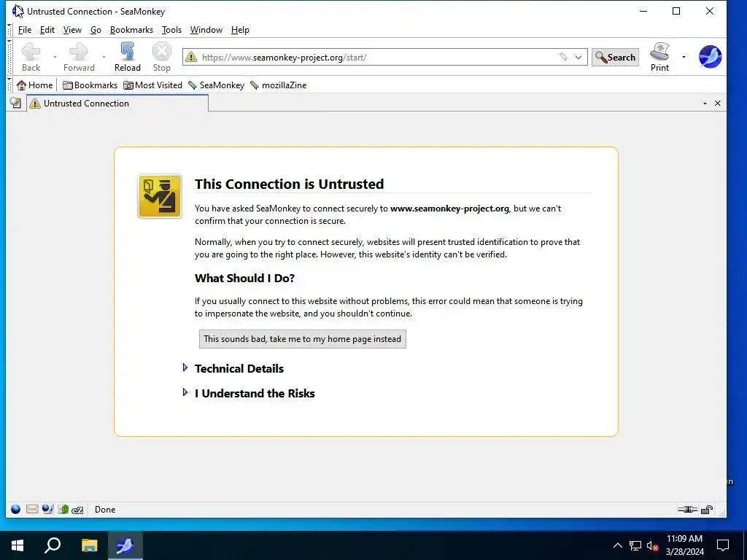Click the new tab list icon
The height and width of the screenshot is (560, 747).
15,103
